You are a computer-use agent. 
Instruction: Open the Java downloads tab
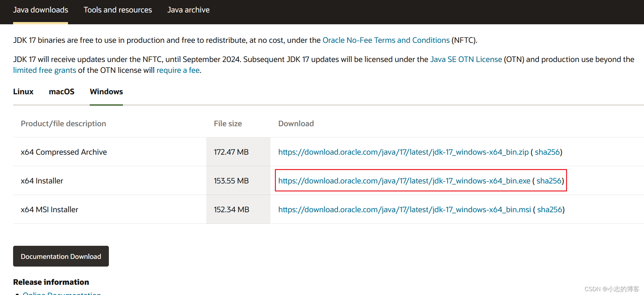pyautogui.click(x=41, y=10)
